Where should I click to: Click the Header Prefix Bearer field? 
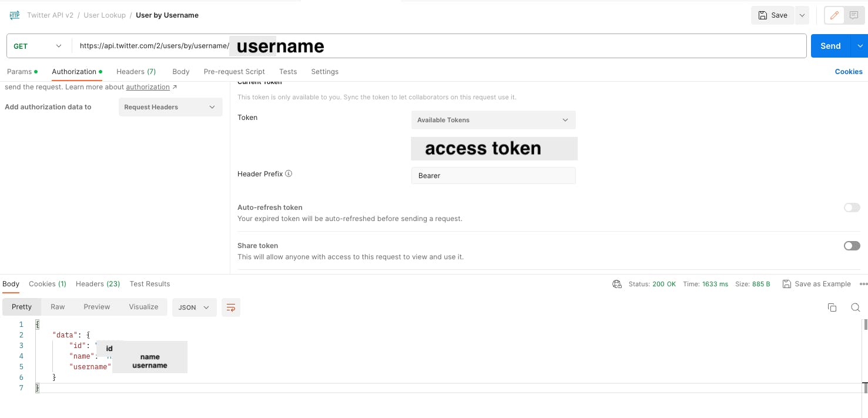(494, 176)
